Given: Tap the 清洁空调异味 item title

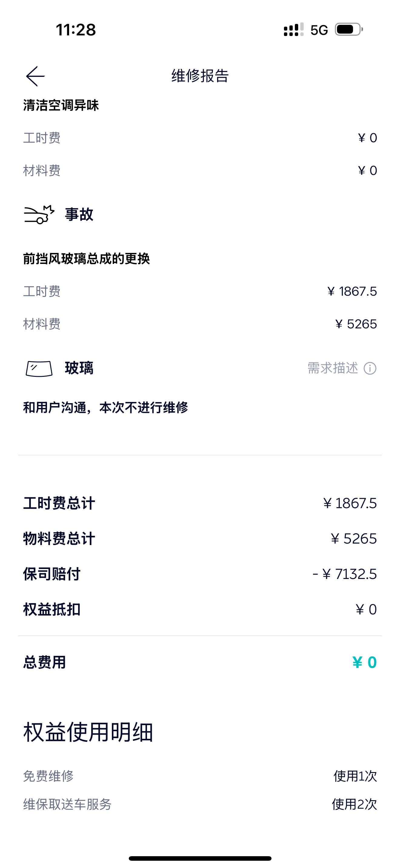Looking at the screenshot, I should click(61, 105).
